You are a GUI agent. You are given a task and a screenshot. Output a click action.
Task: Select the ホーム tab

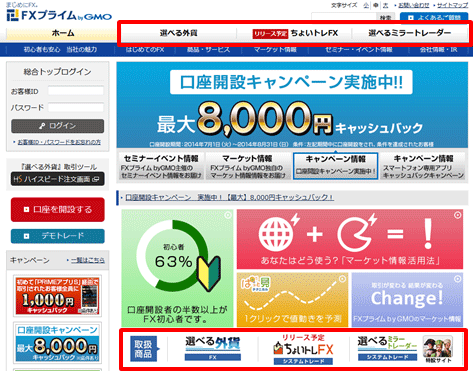pos(62,33)
